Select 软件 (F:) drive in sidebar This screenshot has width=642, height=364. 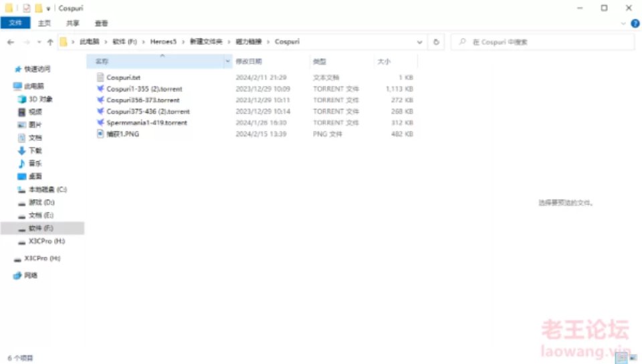41,228
